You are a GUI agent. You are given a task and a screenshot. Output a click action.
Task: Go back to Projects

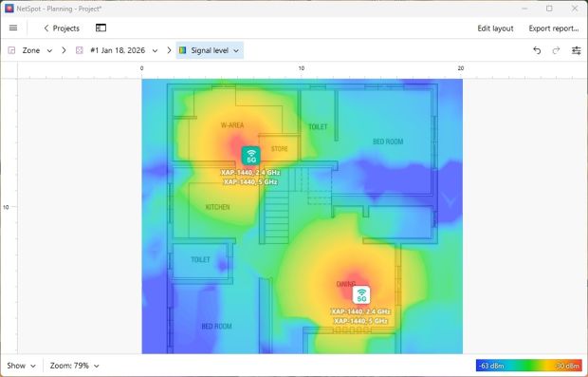tap(62, 28)
